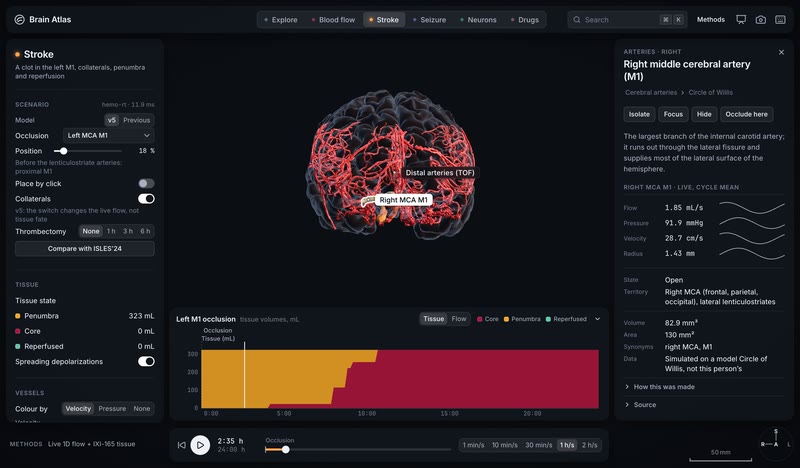Viewport: 800px width, 468px height.
Task: Skip back to start of timeline
Action: 182,445
